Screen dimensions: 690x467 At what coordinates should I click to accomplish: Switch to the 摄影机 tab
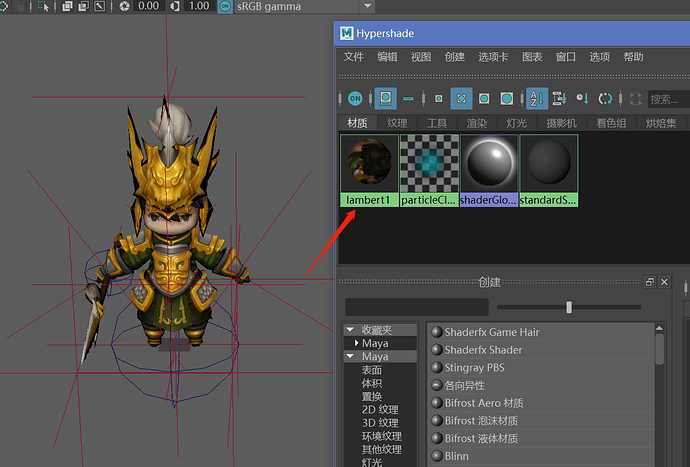[x=562, y=123]
